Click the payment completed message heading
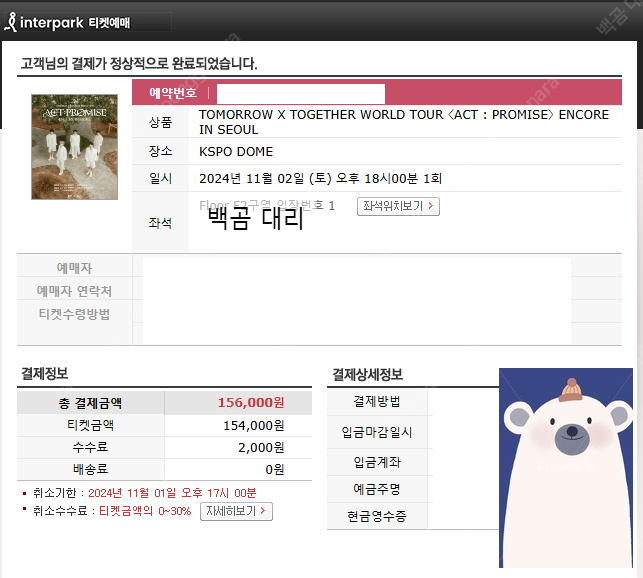Screen dimensions: 643x578 pos(139,64)
